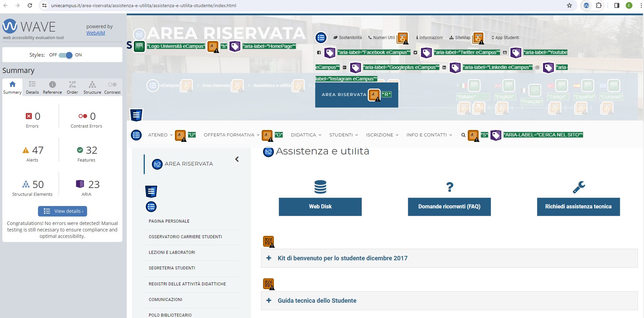Open the WAVE Details tab
Image resolution: width=644 pixels, height=318 pixels.
[x=32, y=87]
